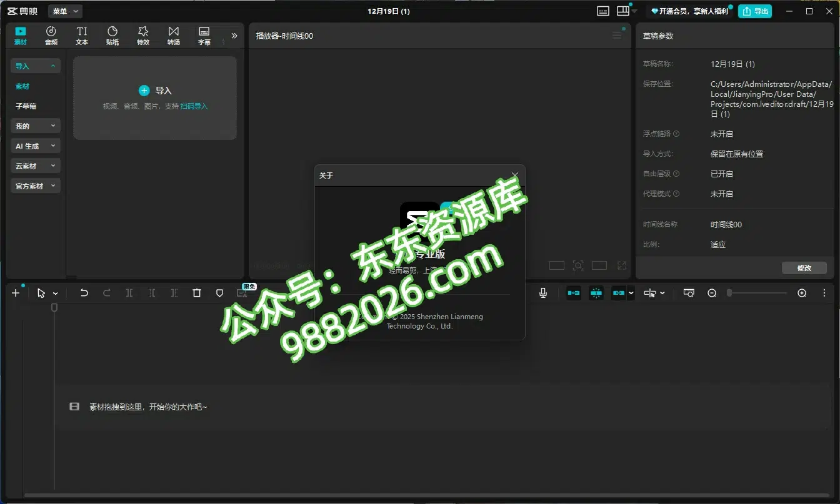Image resolution: width=840 pixels, height=504 pixels.
Task: Click the 导出 export button
Action: pyautogui.click(x=754, y=11)
